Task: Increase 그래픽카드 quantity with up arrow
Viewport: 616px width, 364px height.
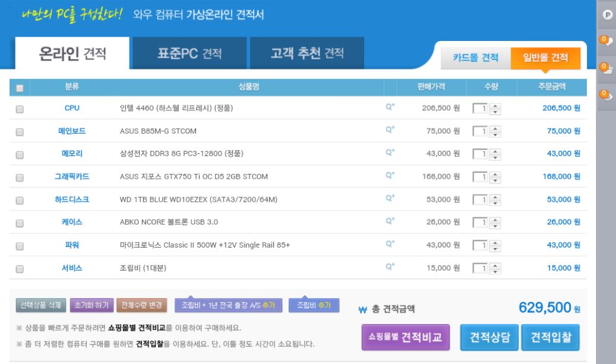Action: click(495, 175)
